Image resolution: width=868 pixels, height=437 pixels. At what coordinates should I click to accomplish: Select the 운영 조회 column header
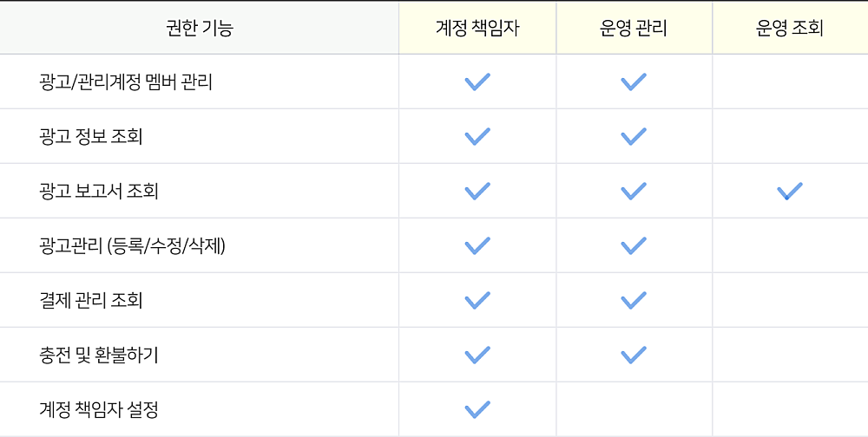click(x=790, y=28)
